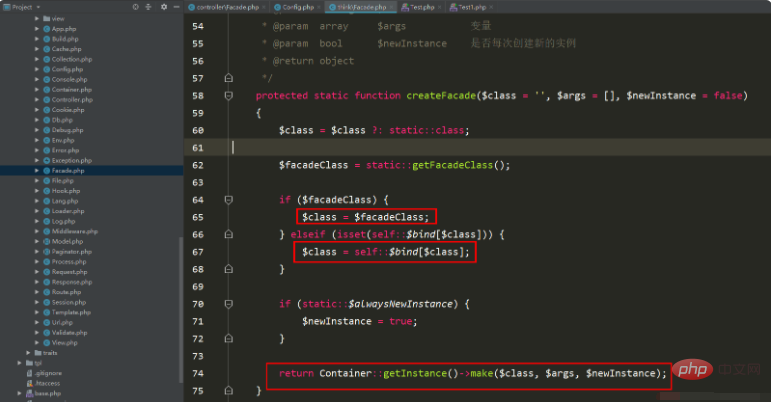This screenshot has width=771, height=402.
Task: Close the controller\Facade.php tab
Action: point(264,7)
